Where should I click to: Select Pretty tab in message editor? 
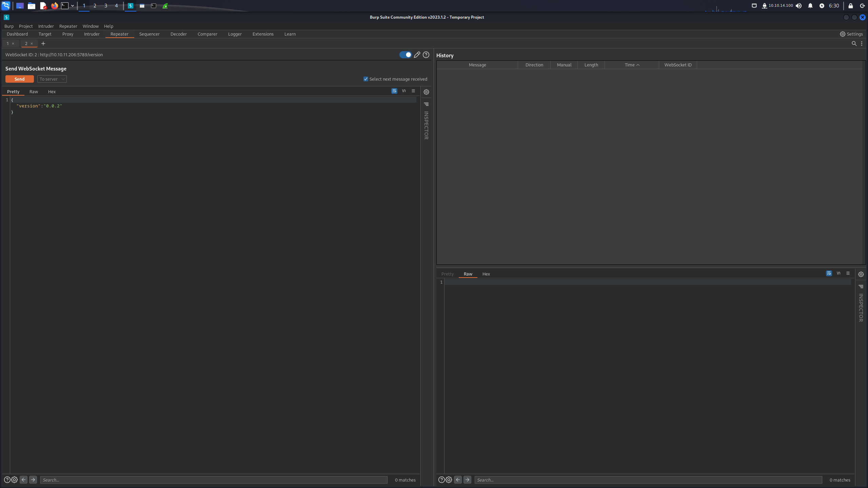(x=13, y=91)
